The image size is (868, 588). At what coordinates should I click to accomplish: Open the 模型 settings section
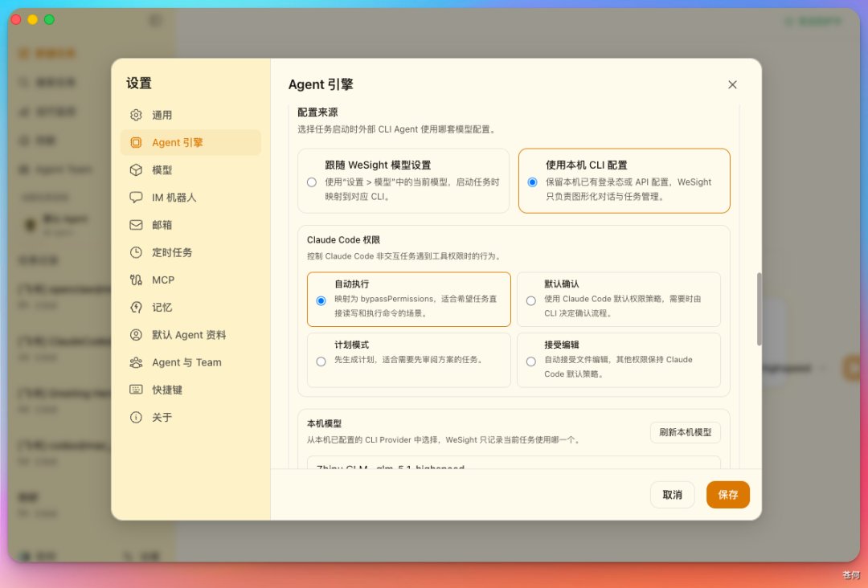(x=190, y=169)
